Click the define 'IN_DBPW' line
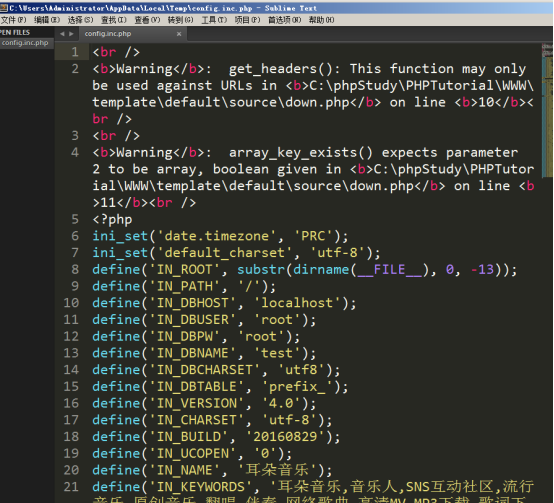Image resolution: width=554 pixels, height=503 pixels. pos(196,337)
